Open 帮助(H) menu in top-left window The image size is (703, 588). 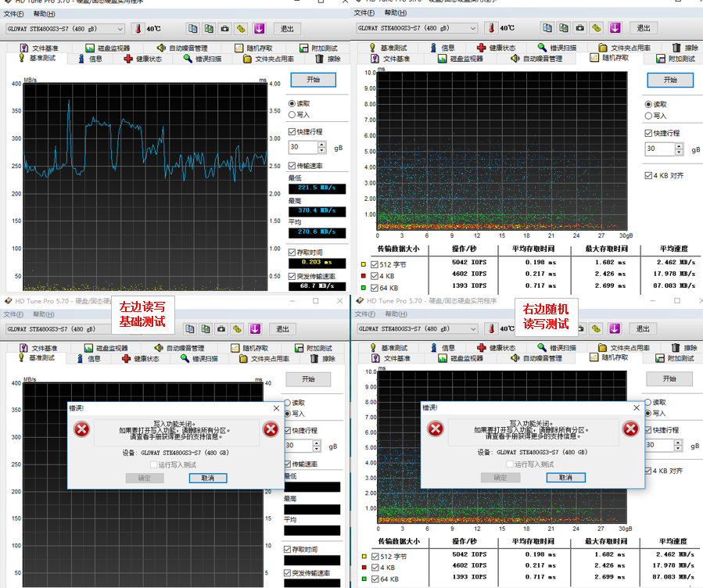(x=44, y=14)
